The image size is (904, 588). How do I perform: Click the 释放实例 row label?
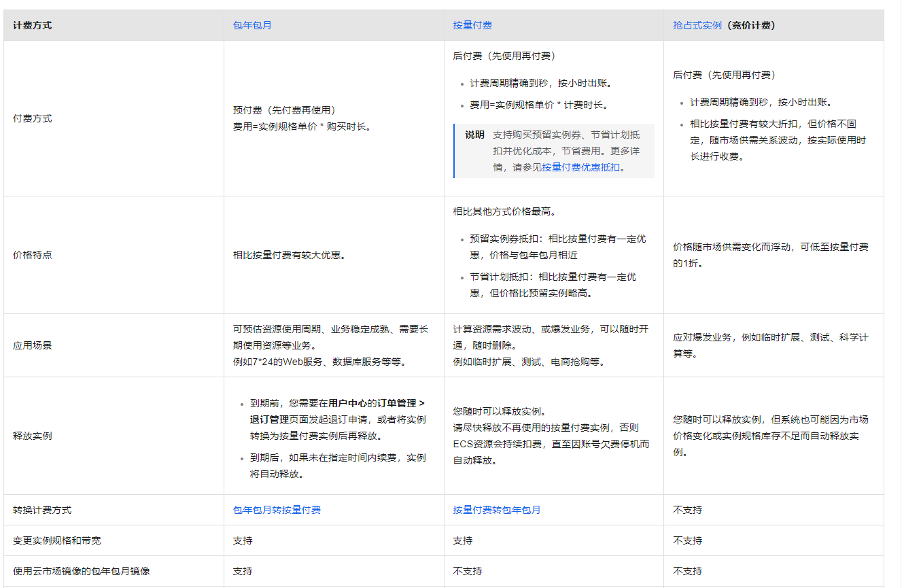click(x=33, y=436)
